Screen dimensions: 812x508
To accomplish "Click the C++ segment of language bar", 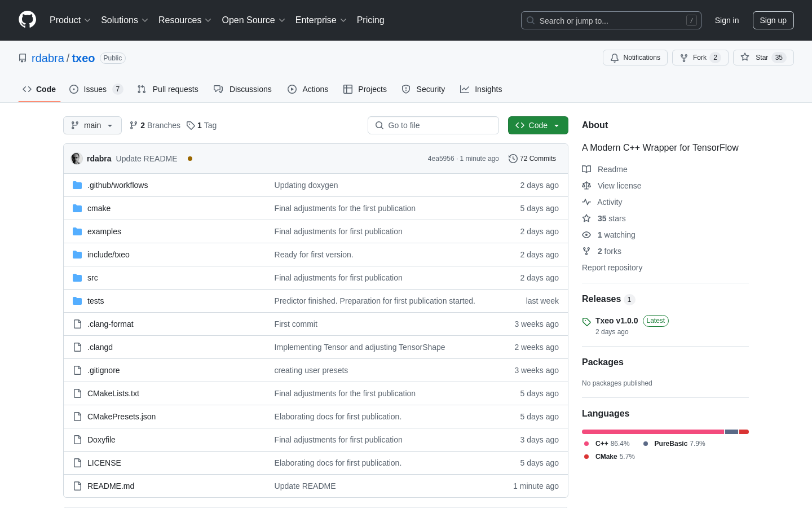I will coord(653,432).
